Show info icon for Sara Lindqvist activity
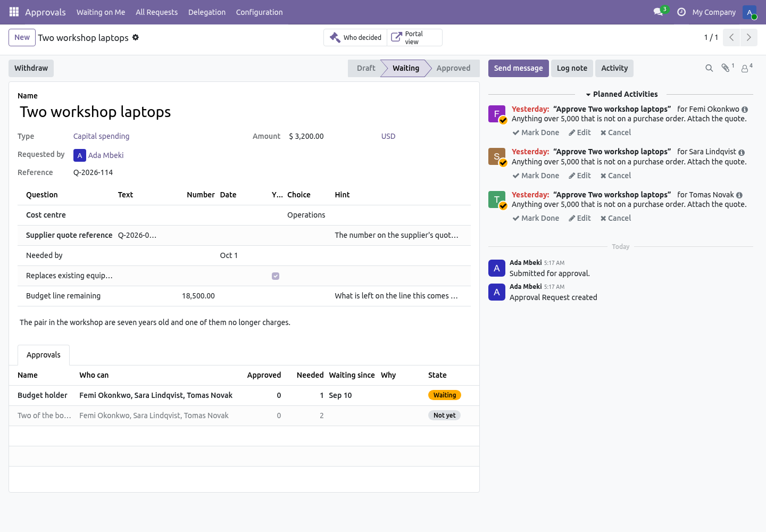This screenshot has height=532, width=766. pos(742,152)
